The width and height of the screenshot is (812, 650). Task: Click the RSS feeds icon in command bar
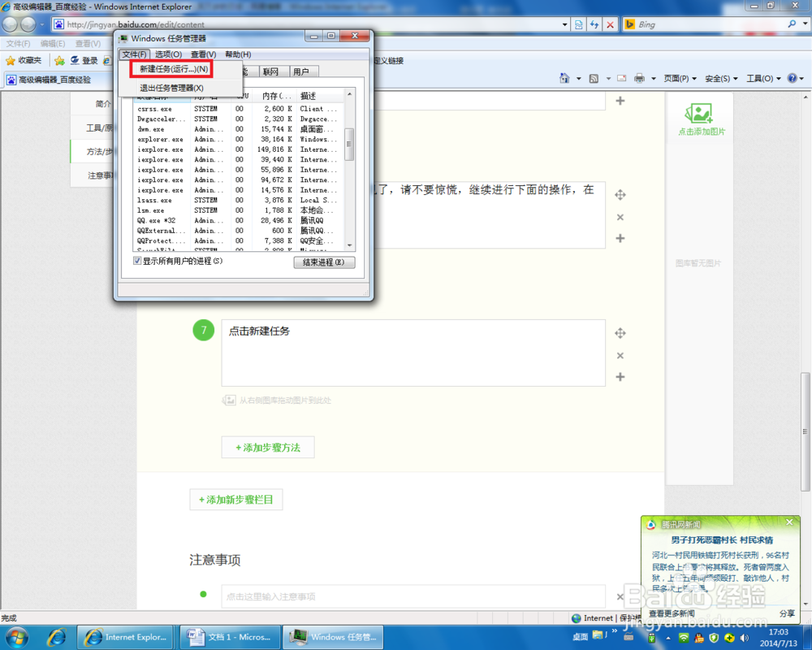click(x=594, y=78)
